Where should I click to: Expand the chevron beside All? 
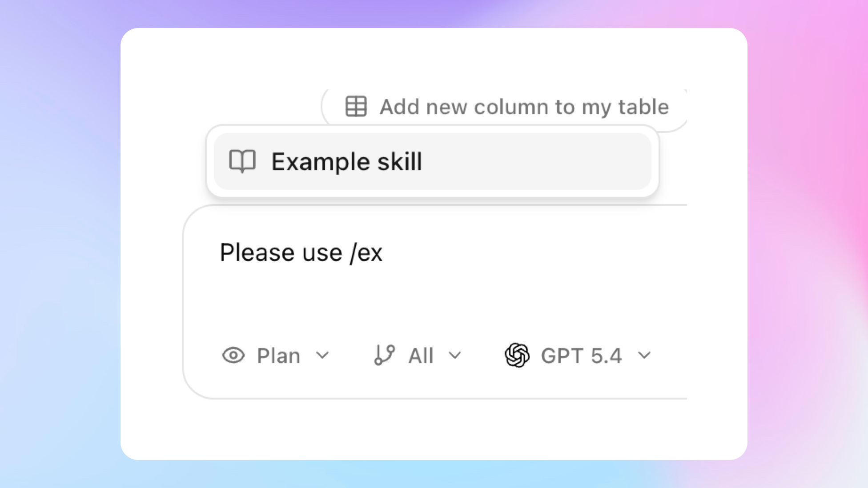coord(455,356)
